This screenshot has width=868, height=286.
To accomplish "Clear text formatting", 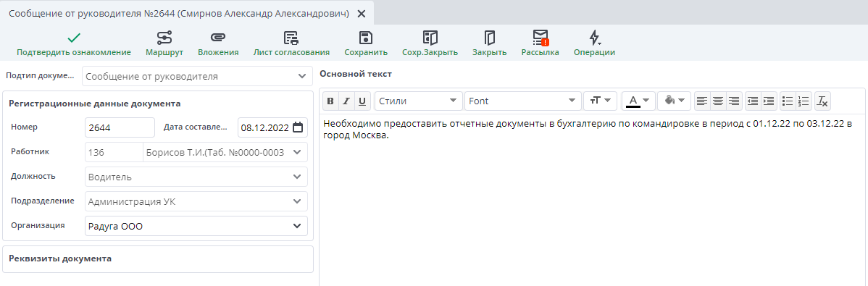I will (x=822, y=101).
